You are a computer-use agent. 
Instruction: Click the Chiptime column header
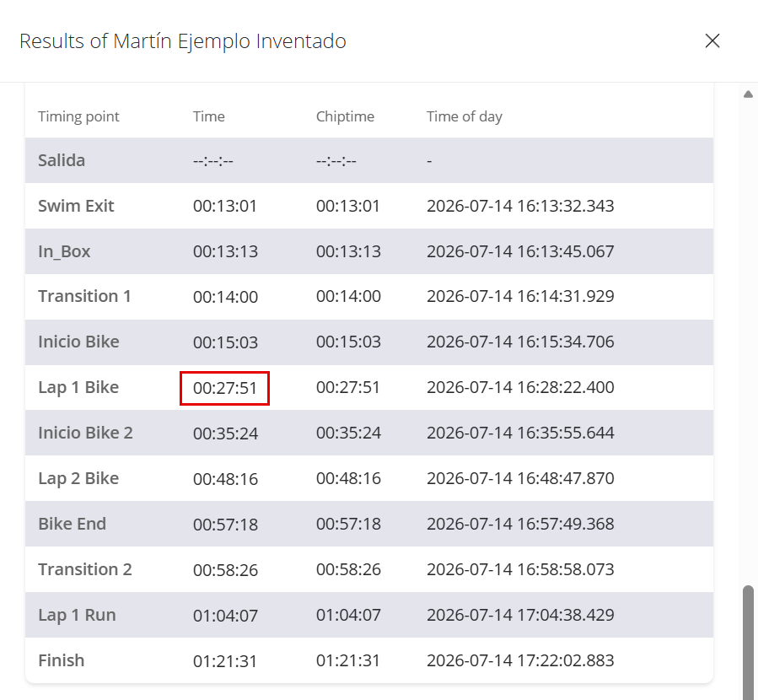coord(345,116)
